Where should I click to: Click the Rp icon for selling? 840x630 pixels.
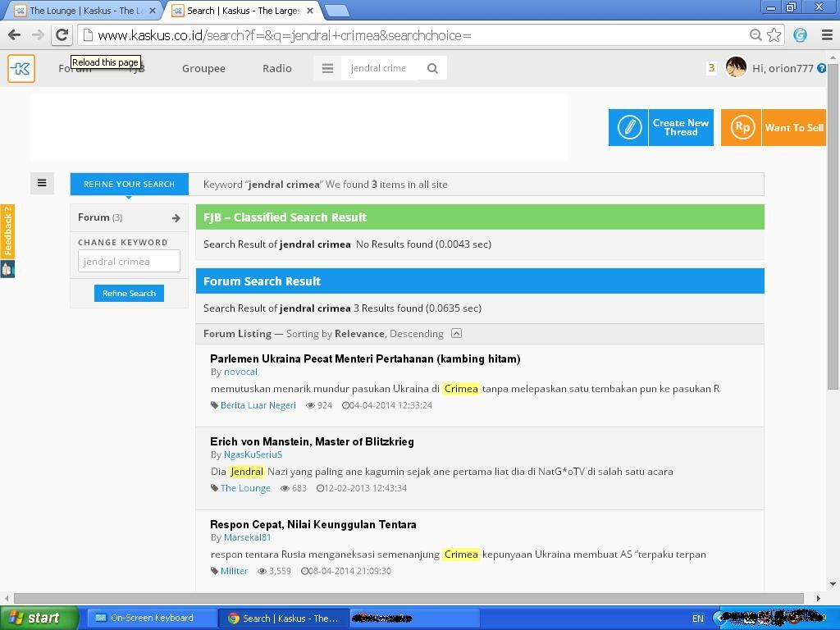pos(742,127)
